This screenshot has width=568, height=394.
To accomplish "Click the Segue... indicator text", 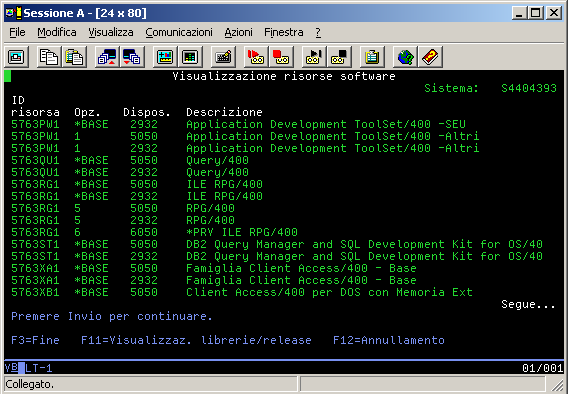I will pos(528,305).
